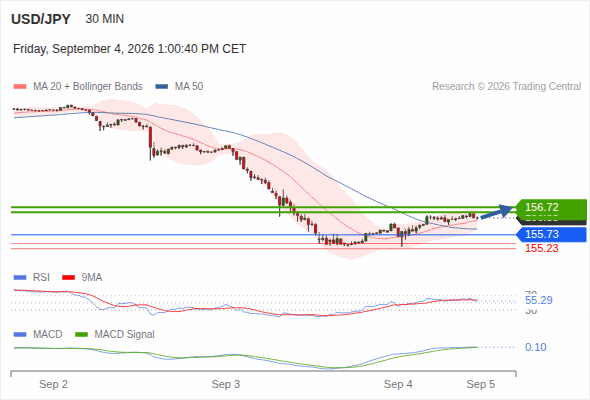Click the Sep 4 date axis label
Image resolution: width=590 pixels, height=400 pixels.
pos(398,384)
